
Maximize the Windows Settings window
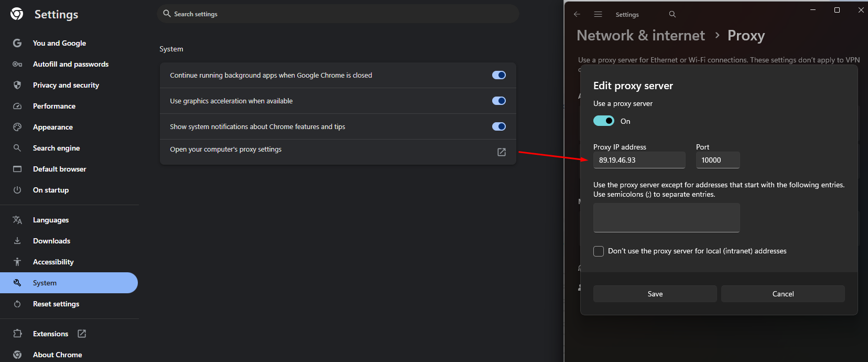pos(837,10)
